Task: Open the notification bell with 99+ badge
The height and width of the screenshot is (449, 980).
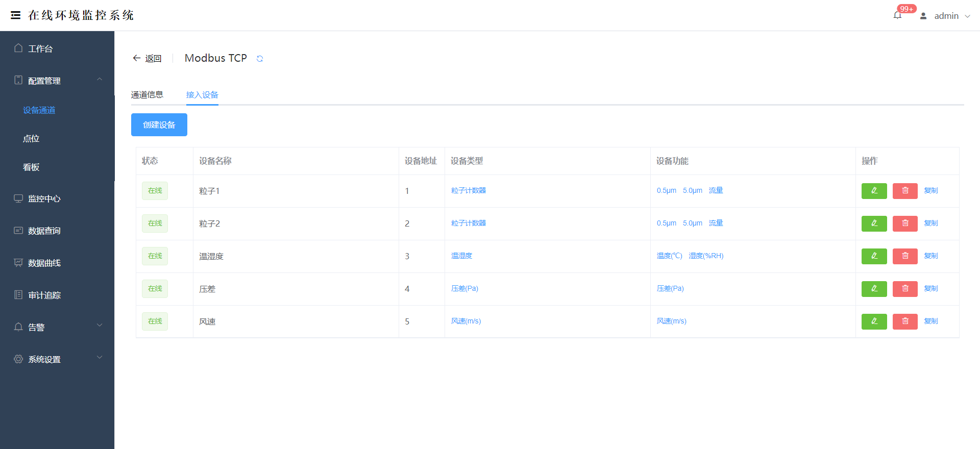Action: pos(897,15)
